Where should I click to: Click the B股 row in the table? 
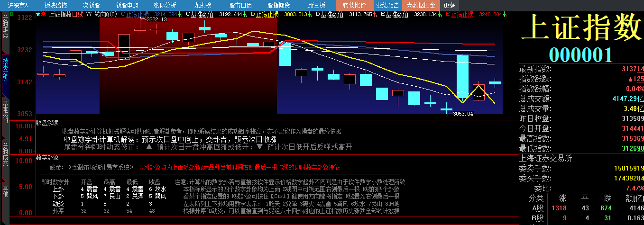click(x=582, y=218)
